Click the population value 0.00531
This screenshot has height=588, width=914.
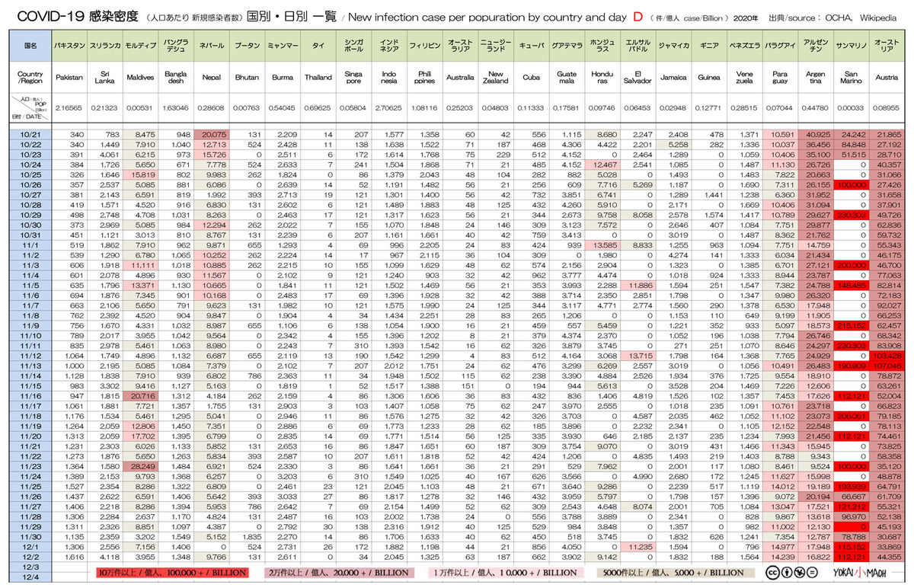(x=140, y=109)
